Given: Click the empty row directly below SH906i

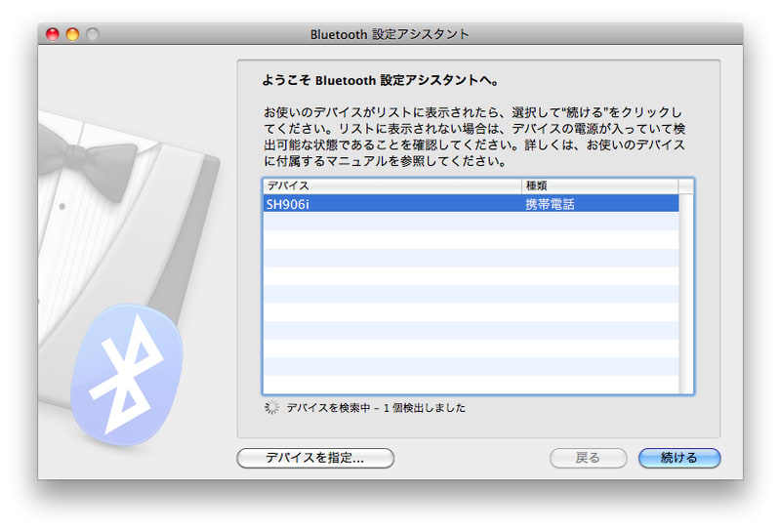Looking at the screenshot, I should (471, 222).
